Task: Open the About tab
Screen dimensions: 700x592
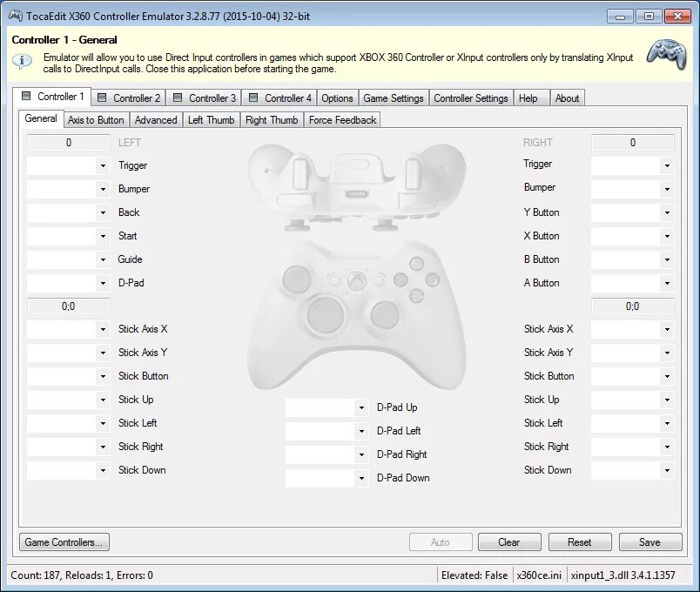Action: pos(567,98)
